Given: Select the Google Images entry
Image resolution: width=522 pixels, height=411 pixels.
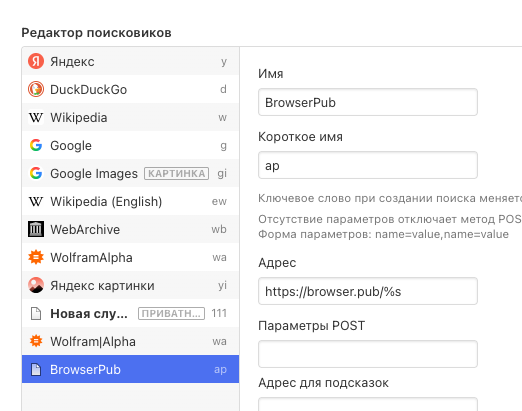Looking at the screenshot, I should pyautogui.click(x=131, y=173).
